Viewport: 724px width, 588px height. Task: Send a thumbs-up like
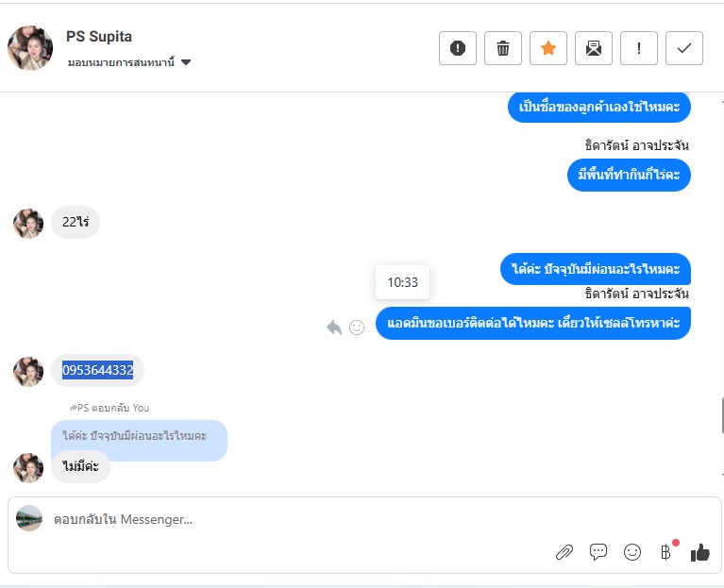click(700, 552)
